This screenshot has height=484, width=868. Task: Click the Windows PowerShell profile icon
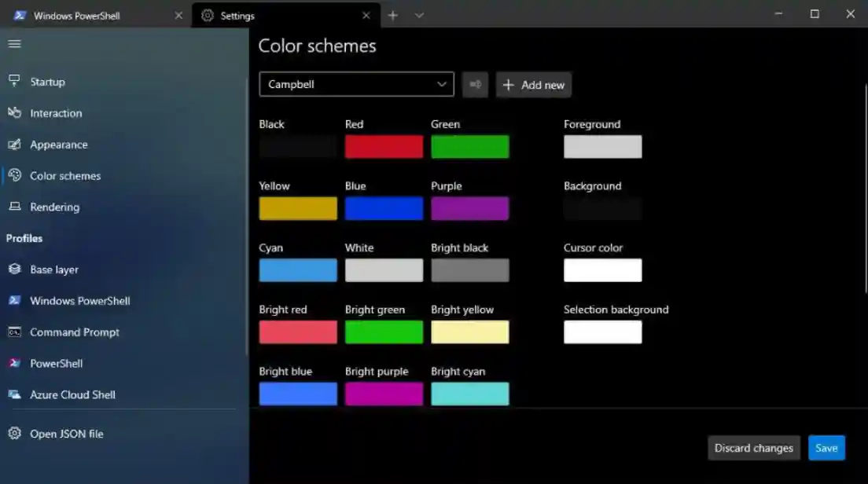point(14,300)
